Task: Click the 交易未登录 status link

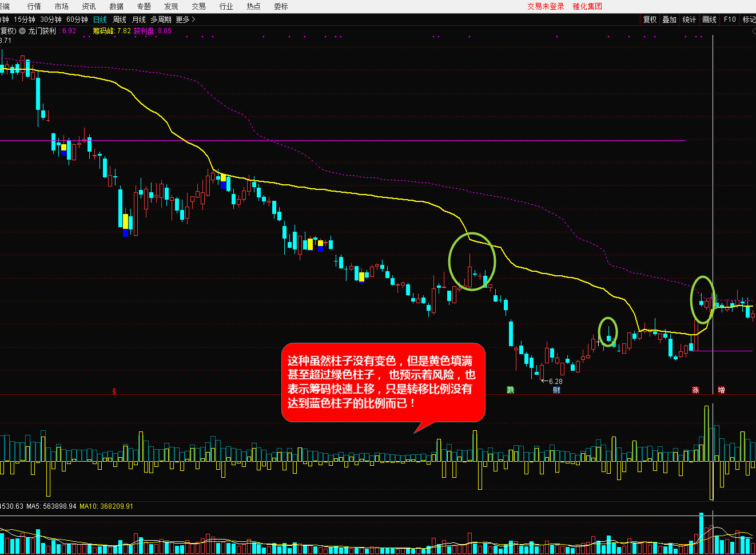Action: coord(546,6)
